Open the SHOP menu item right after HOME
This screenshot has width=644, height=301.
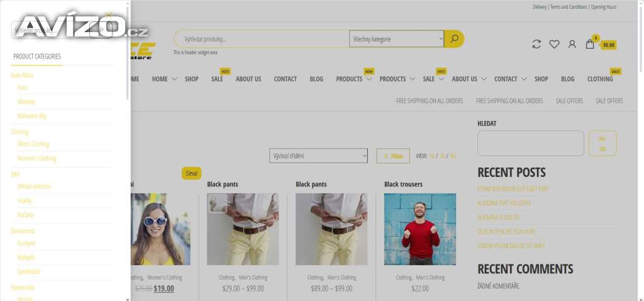tap(191, 79)
